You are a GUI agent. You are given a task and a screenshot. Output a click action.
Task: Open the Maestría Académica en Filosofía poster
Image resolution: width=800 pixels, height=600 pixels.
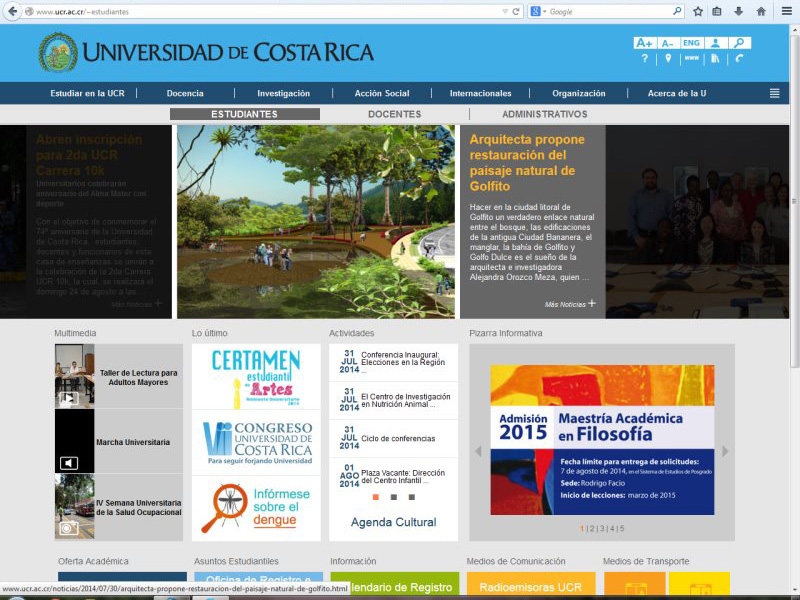602,440
